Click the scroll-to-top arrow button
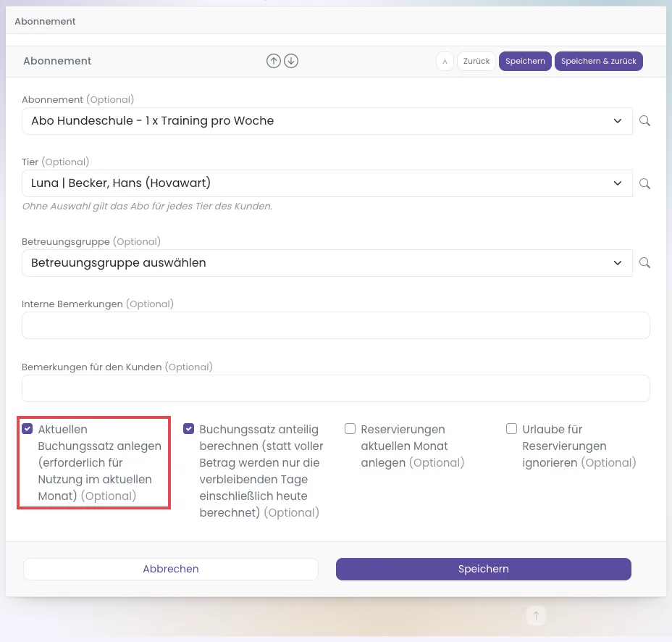Viewport: 672px width, 642px height. pos(536,615)
